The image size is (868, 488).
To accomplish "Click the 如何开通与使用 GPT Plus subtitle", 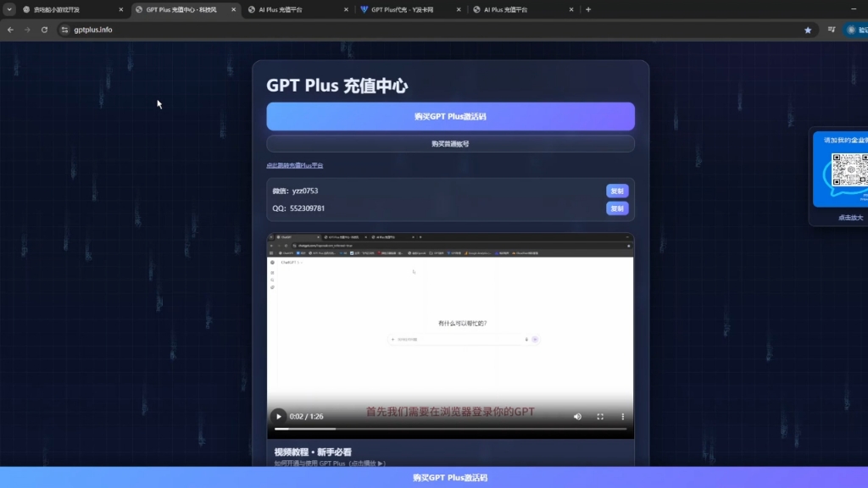I will [330, 463].
